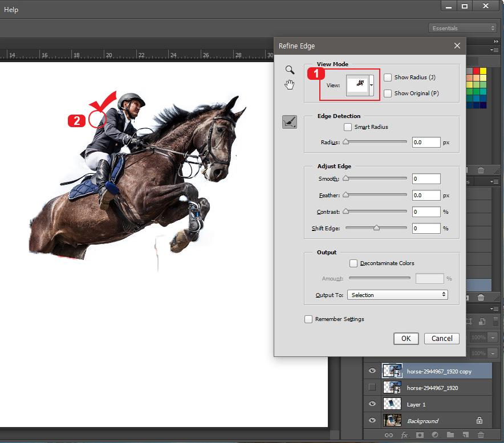The image size is (504, 443).
Task: Select the Hand tool in Refine Edge
Action: point(290,85)
